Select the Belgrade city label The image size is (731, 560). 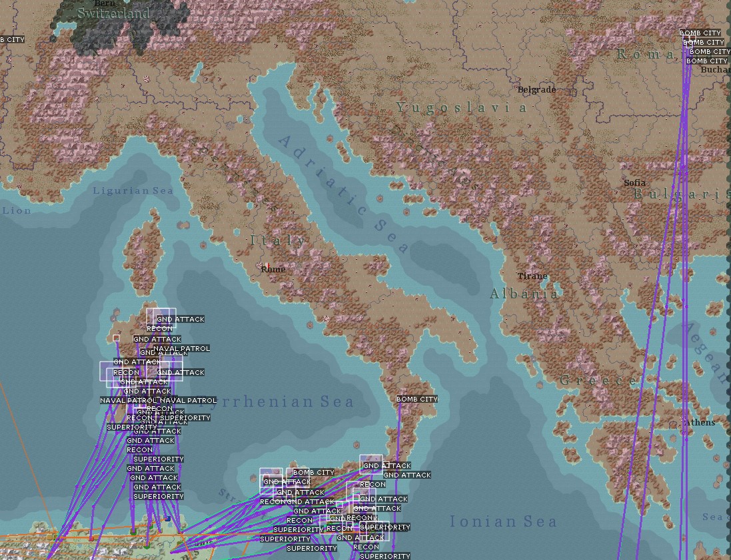[x=536, y=89]
